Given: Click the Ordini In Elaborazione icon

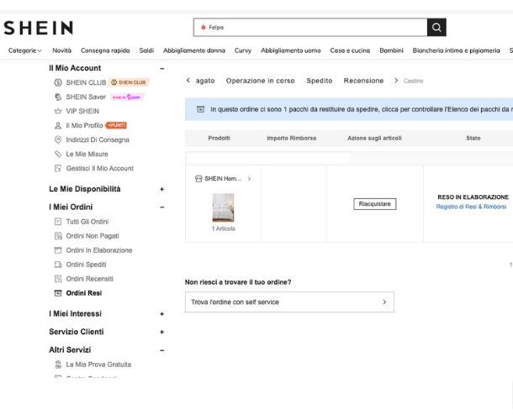Looking at the screenshot, I should [58, 250].
